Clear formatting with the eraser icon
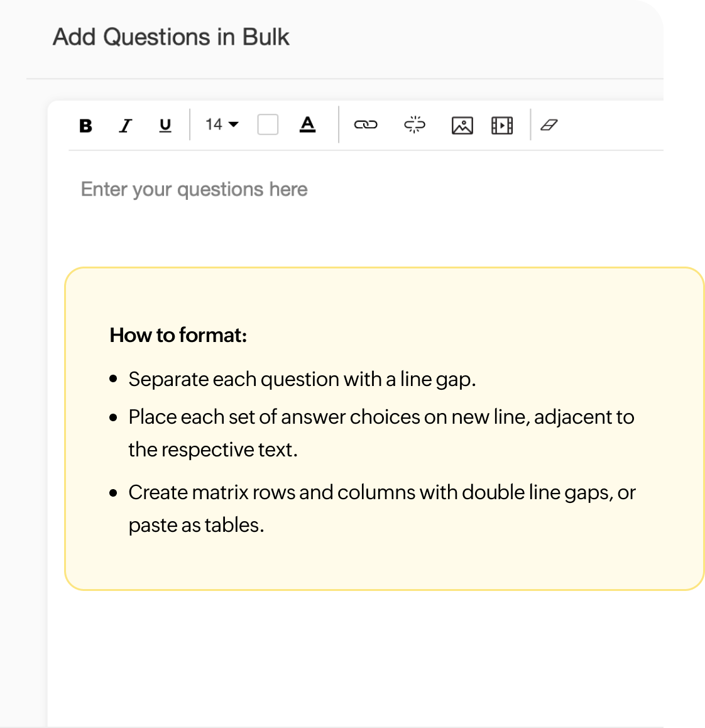 pyautogui.click(x=549, y=125)
